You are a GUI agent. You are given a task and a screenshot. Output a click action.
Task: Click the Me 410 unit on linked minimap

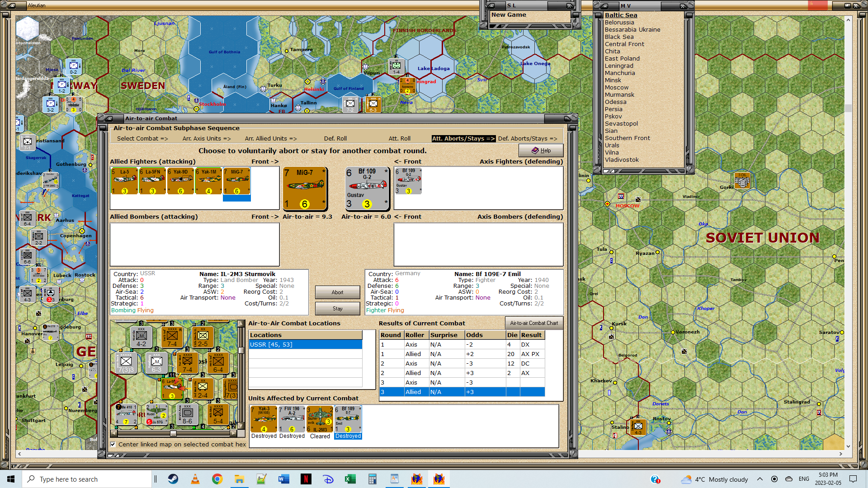(126, 414)
